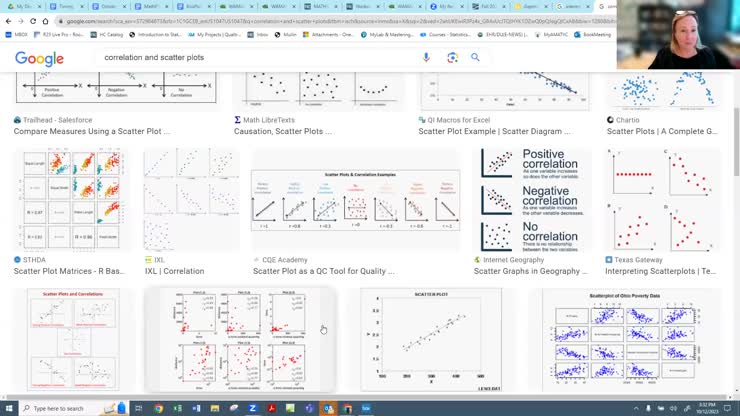Click "Interpreting Scatterplots" Texas Gateway link
This screenshot has height=416, width=740.
pos(660,271)
